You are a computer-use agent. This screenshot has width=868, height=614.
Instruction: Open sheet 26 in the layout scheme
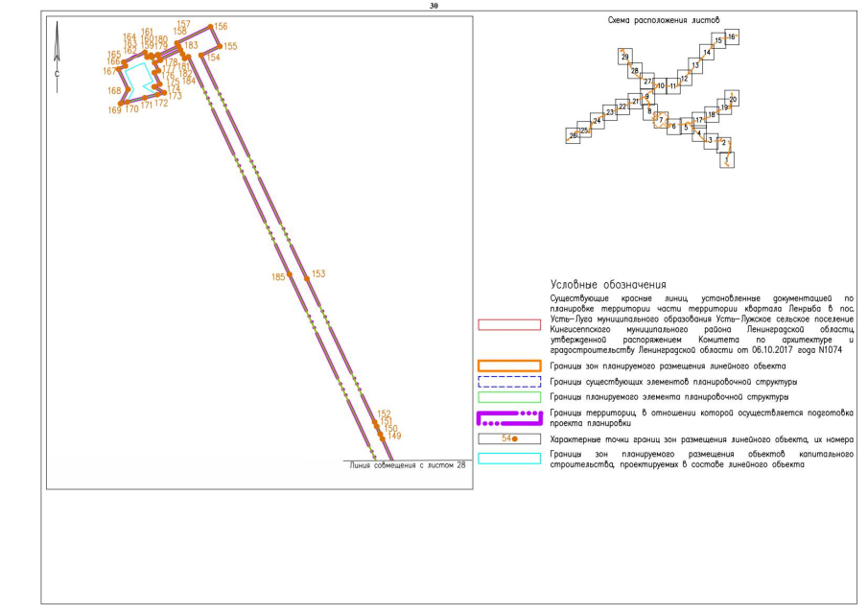coord(574,136)
